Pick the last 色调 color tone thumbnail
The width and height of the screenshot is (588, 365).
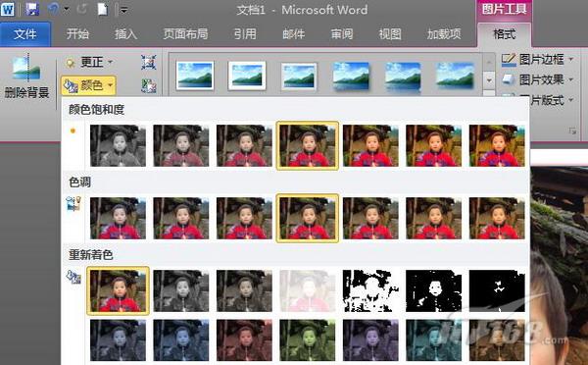(x=497, y=218)
